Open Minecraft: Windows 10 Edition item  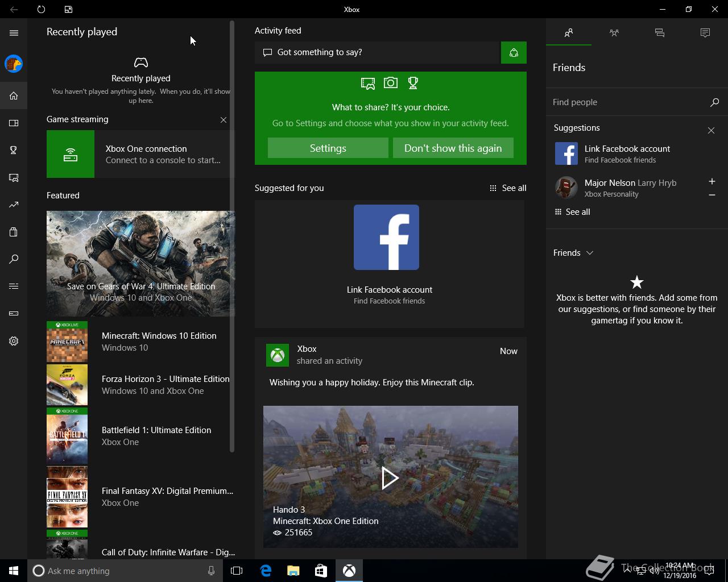point(140,342)
